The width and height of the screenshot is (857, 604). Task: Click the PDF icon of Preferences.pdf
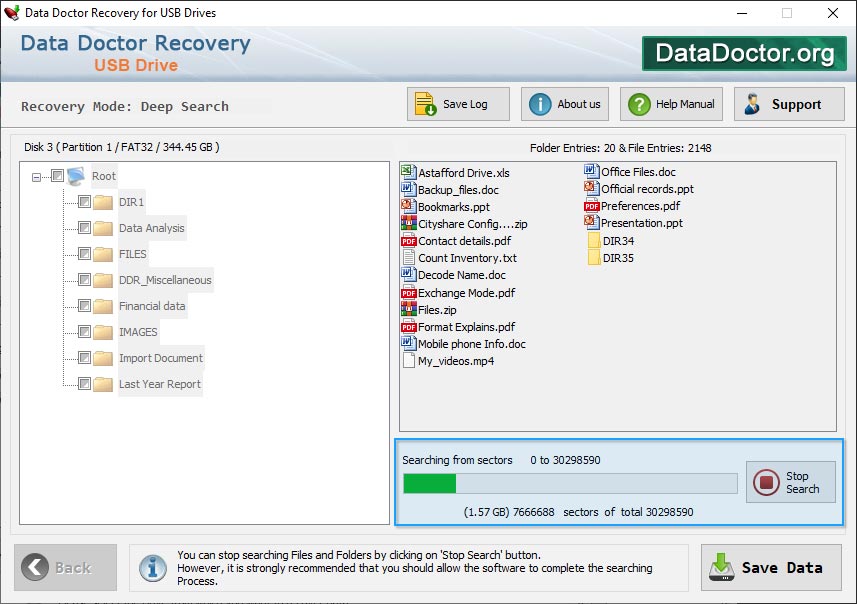591,206
